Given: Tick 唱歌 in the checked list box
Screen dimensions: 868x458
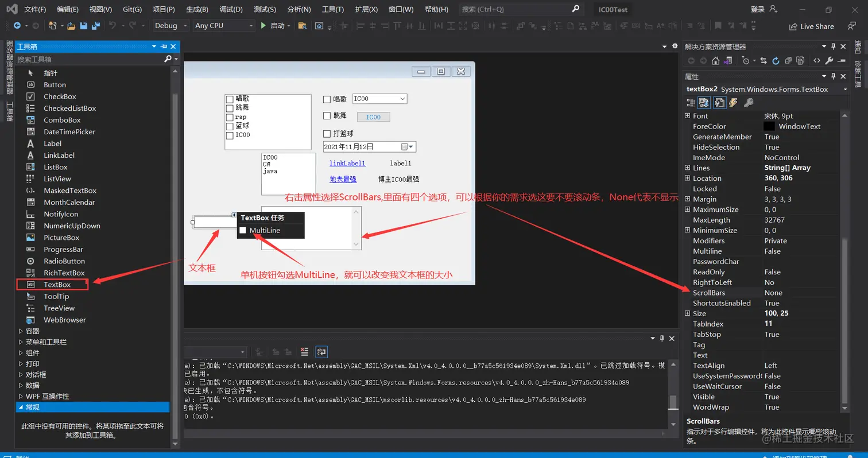Looking at the screenshot, I should coord(230,99).
